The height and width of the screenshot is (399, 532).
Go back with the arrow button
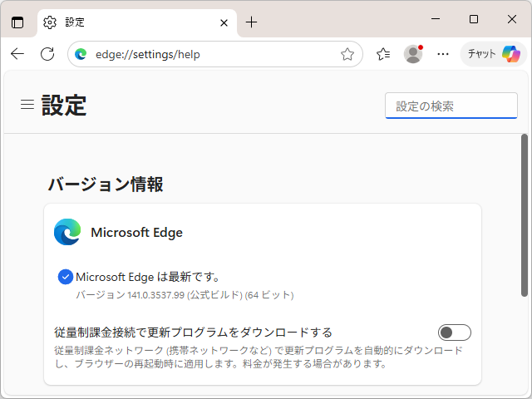[x=17, y=54]
